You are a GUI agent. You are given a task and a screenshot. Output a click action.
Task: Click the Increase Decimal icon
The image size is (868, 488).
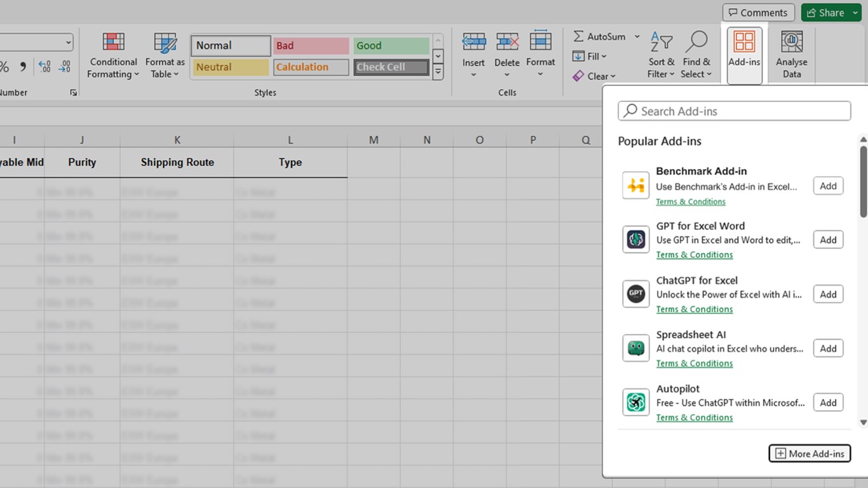[44, 66]
